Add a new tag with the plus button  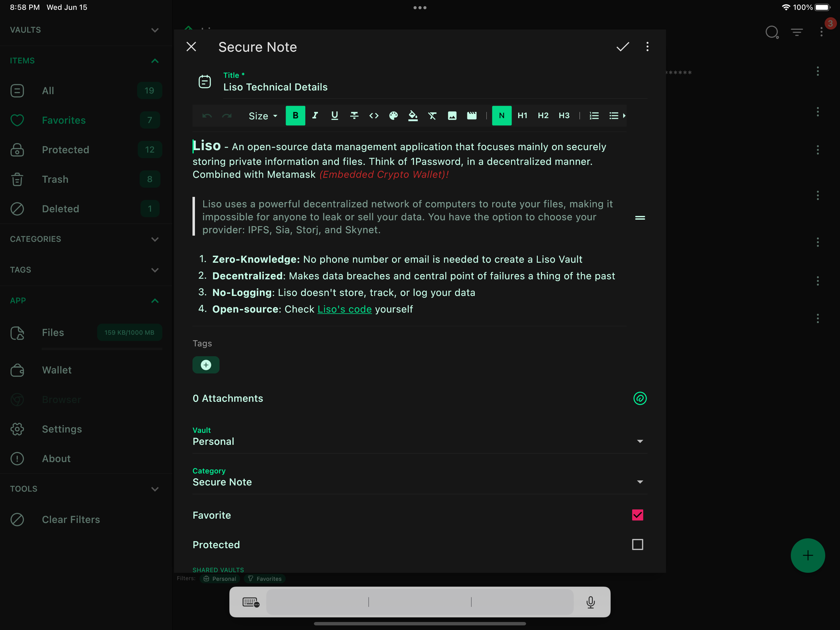(x=206, y=365)
